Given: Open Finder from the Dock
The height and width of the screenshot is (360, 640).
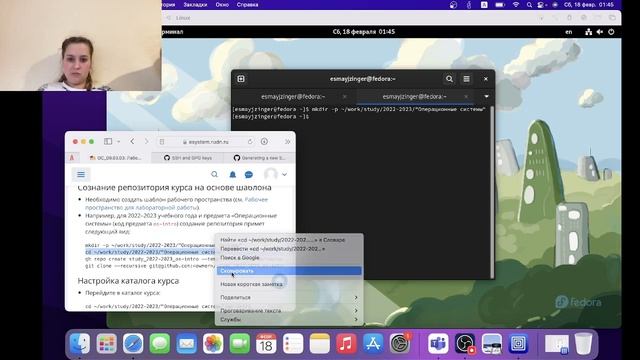Looking at the screenshot, I should [80, 343].
